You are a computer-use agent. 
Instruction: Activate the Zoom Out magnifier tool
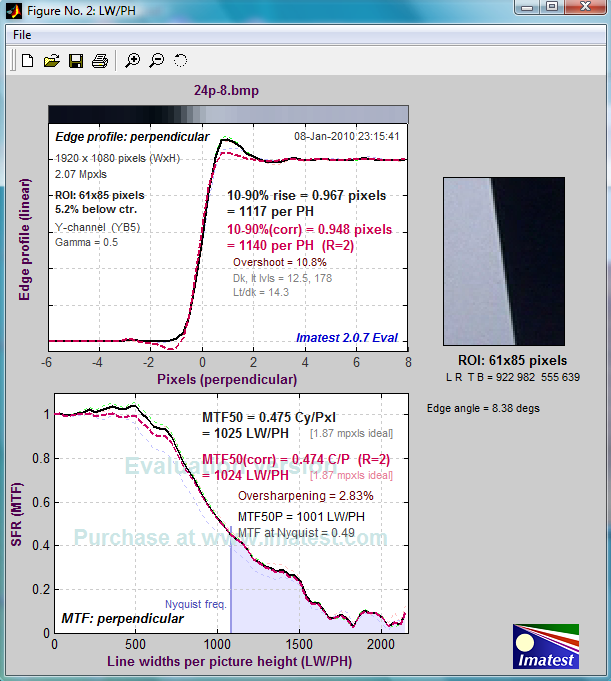tap(156, 61)
